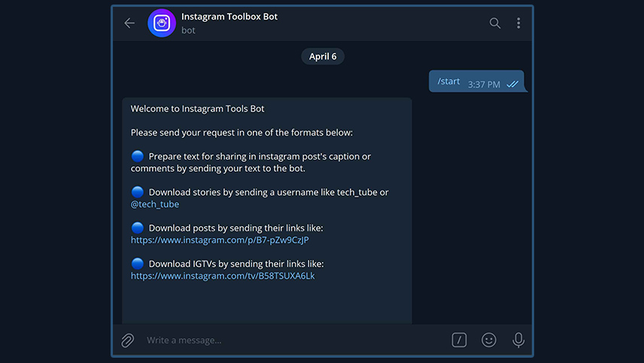Click the April 6 date badge
Image resolution: width=644 pixels, height=363 pixels.
pyautogui.click(x=323, y=56)
